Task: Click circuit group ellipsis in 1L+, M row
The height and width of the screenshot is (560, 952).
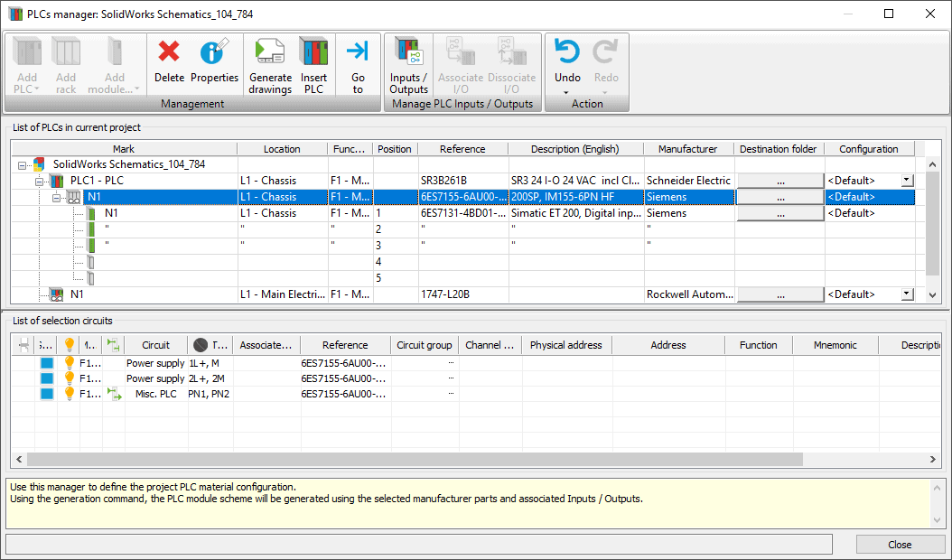Action: 451,362
